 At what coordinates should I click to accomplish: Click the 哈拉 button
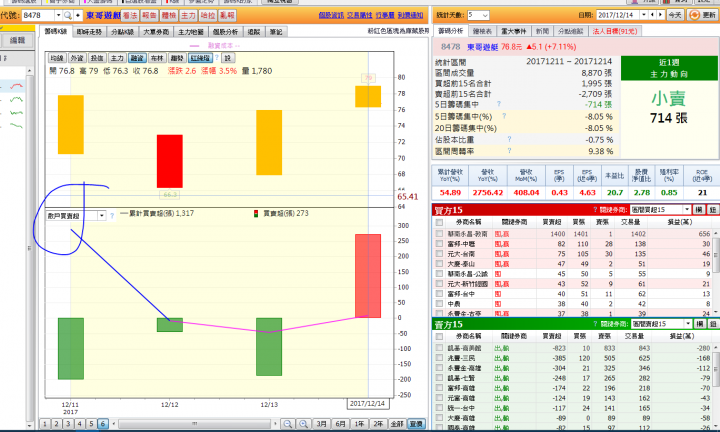tap(208, 16)
